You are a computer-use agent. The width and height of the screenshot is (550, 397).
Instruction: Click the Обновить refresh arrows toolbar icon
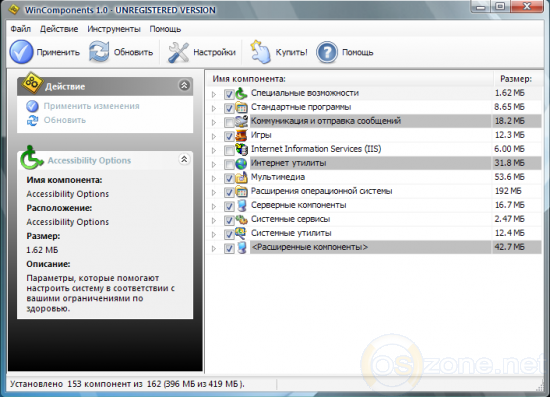point(99,52)
